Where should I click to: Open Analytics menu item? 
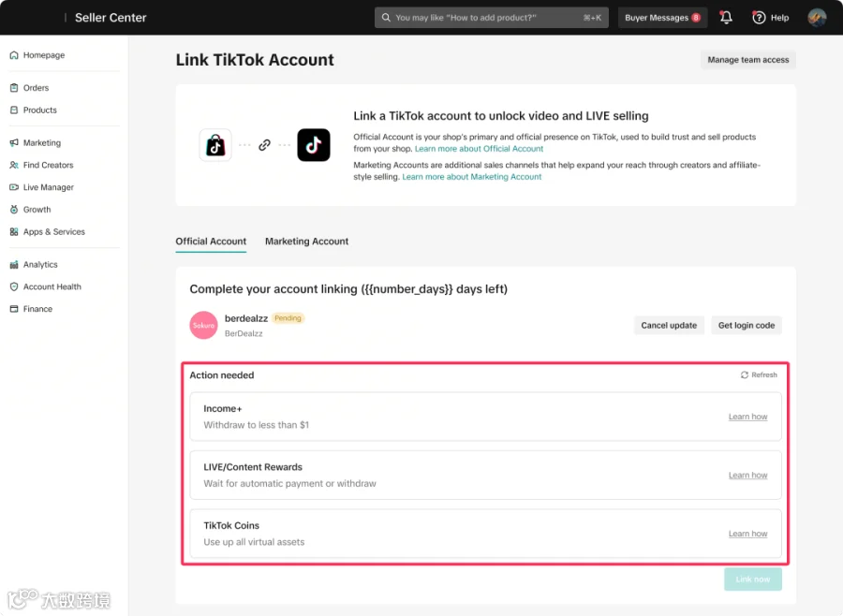pyautogui.click(x=40, y=264)
